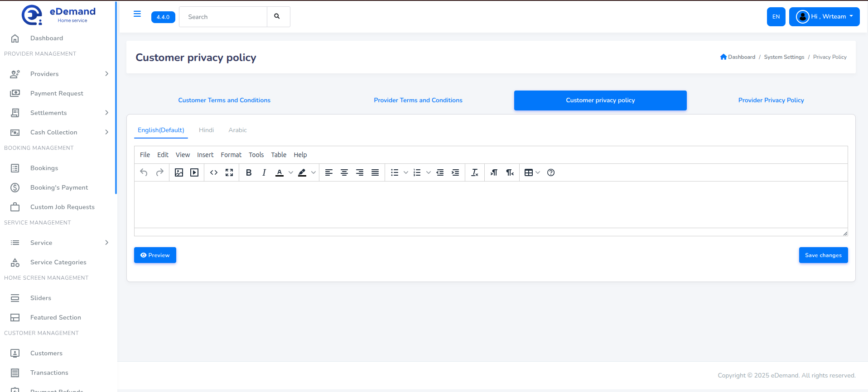Open the table dropdown arrow
Image resolution: width=868 pixels, height=392 pixels.
pyautogui.click(x=538, y=172)
